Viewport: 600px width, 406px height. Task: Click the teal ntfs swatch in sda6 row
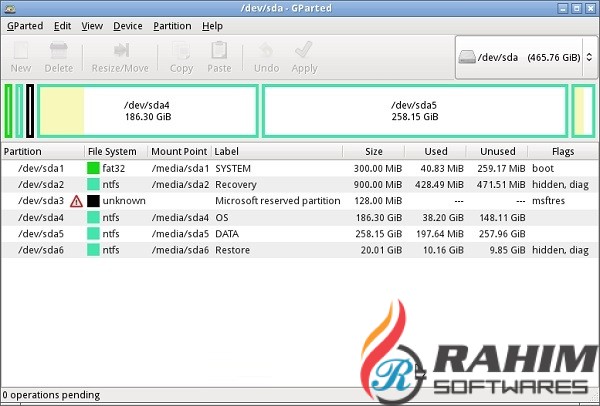(93, 250)
